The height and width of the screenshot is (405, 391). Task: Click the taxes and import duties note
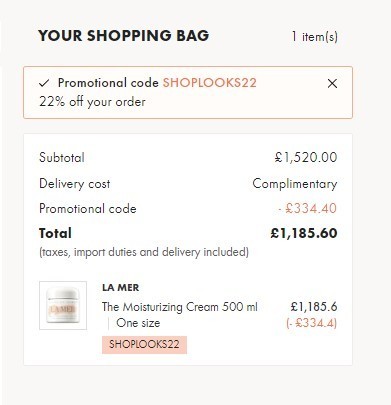tap(144, 252)
